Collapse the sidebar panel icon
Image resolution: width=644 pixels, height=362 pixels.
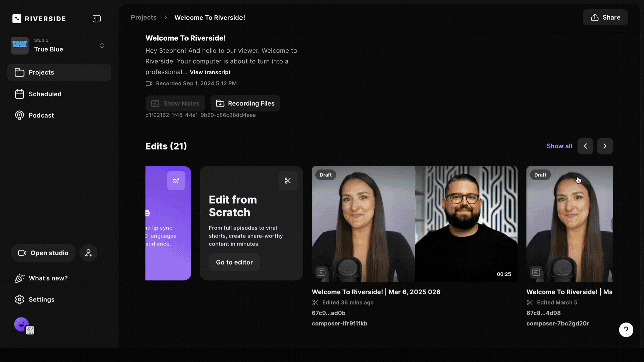(97, 19)
